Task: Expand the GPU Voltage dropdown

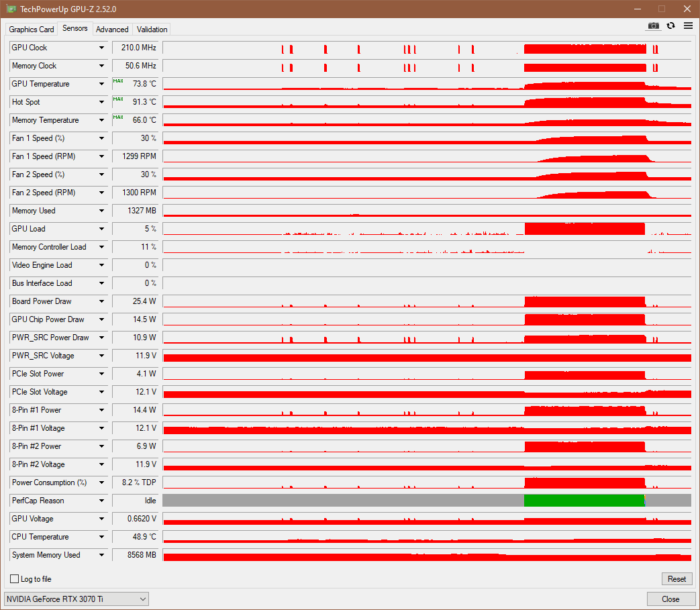Action: pyautogui.click(x=102, y=519)
